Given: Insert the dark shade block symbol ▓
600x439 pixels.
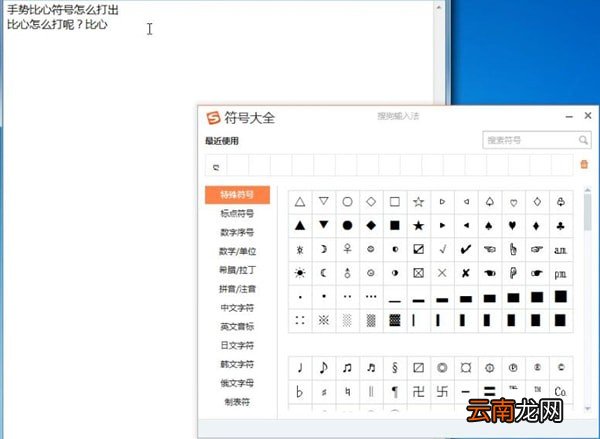Looking at the screenshot, I should pos(395,320).
